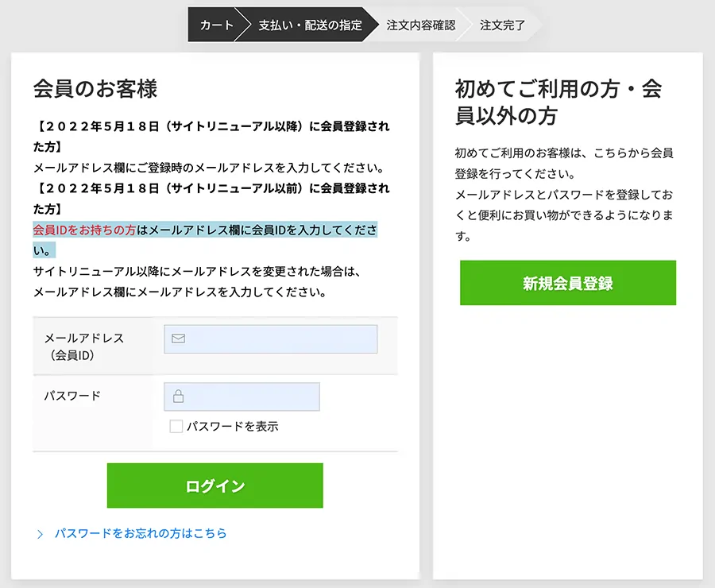Image resolution: width=715 pixels, height=588 pixels.
Task: Click the padlock icon in password field
Action: point(178,396)
